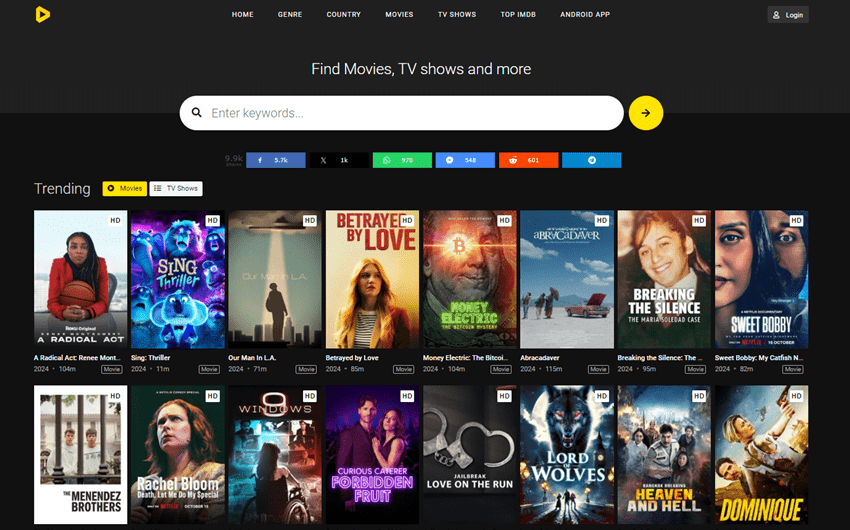Open Android App link in navigation
Screen dimensions: 850x530
585,15
